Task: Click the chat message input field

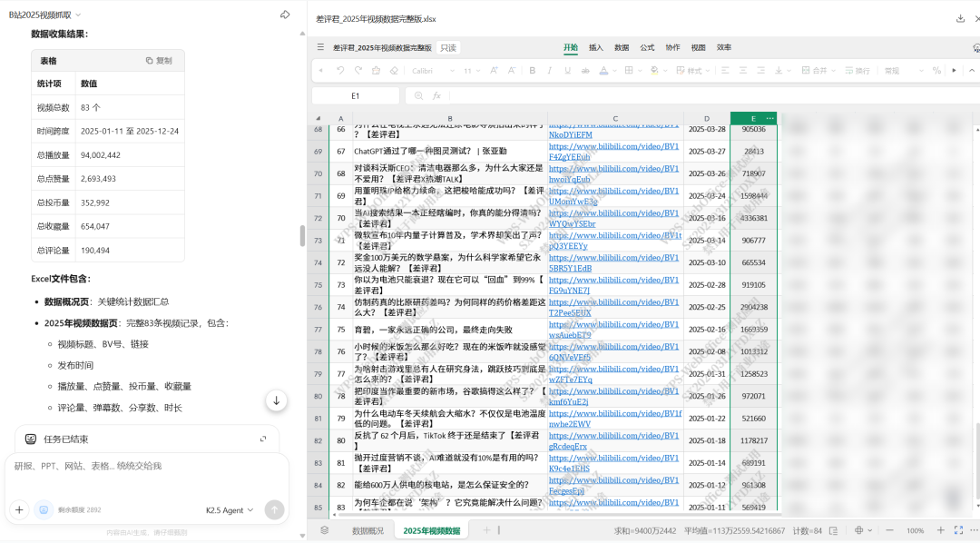Action: 147,466
